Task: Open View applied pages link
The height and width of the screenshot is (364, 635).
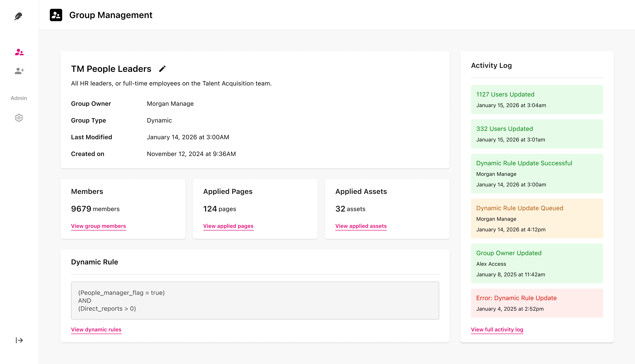Action: [228, 226]
